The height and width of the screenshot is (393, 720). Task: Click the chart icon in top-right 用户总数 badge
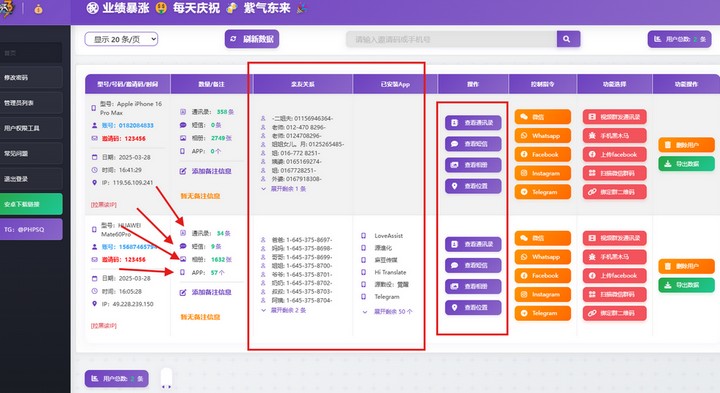658,39
